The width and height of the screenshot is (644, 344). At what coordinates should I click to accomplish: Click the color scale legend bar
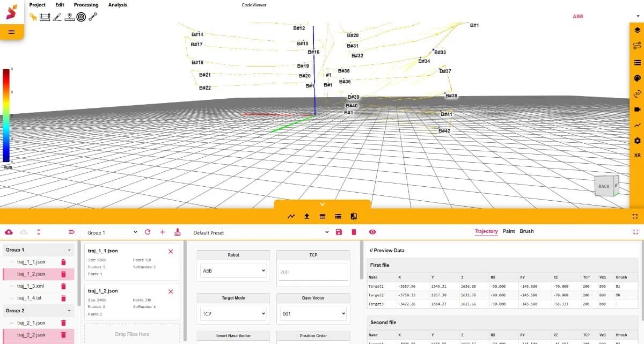(6, 115)
